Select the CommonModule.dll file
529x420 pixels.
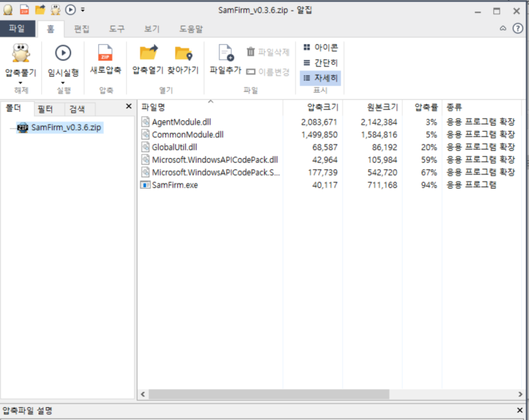point(187,135)
